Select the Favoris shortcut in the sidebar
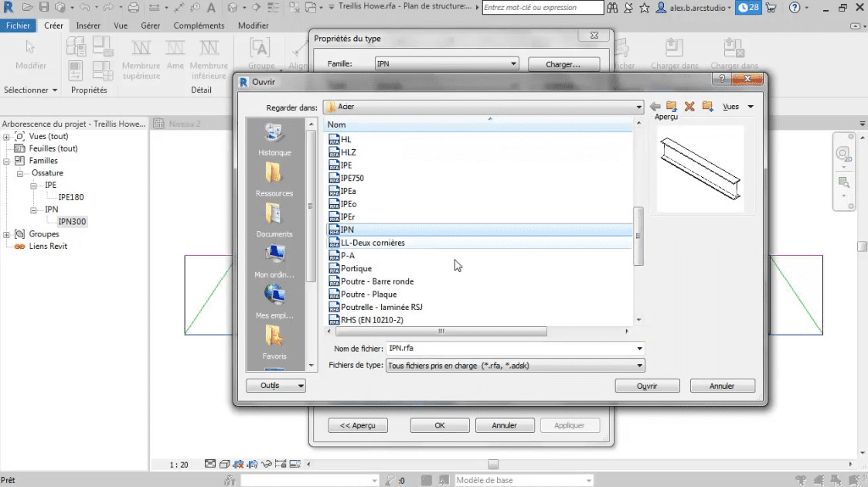868x487 pixels. tap(274, 342)
